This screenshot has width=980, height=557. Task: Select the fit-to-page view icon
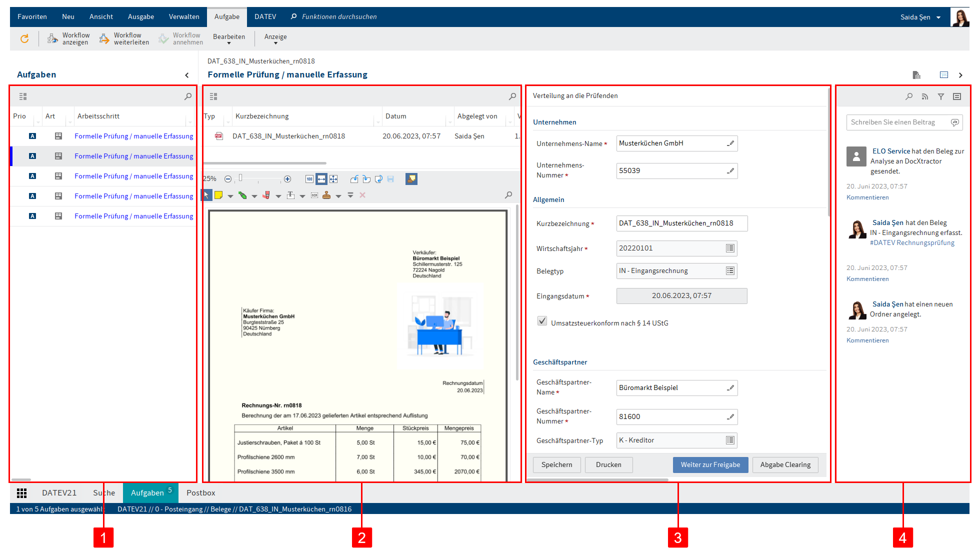point(333,179)
